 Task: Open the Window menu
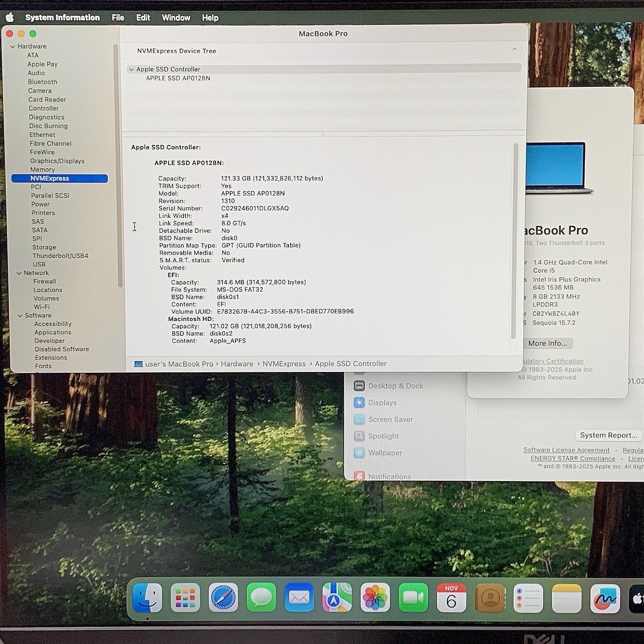[176, 18]
